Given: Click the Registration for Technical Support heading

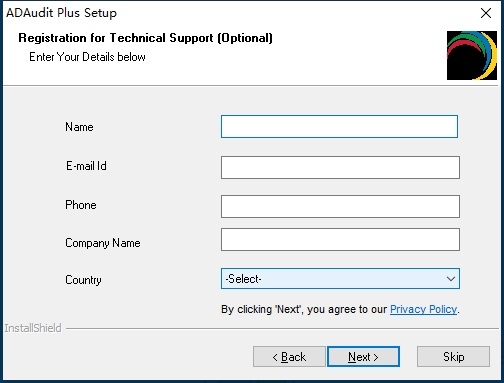Looking at the screenshot, I should [x=145, y=38].
